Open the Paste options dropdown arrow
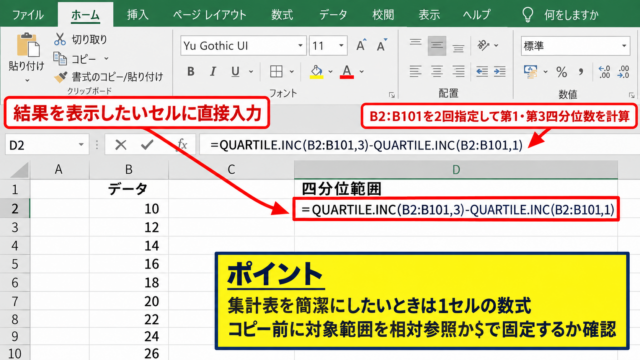This screenshot has width=640, height=360. [27, 80]
